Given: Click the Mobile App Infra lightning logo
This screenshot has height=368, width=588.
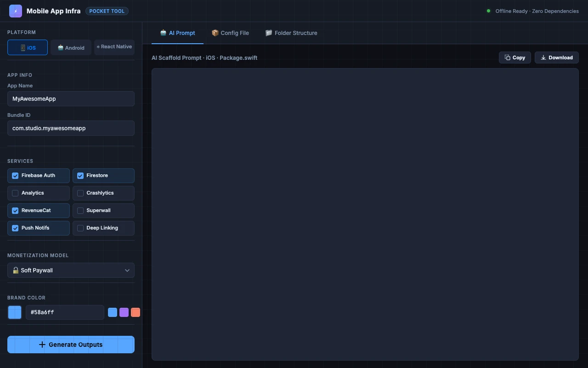Looking at the screenshot, I should [x=15, y=11].
